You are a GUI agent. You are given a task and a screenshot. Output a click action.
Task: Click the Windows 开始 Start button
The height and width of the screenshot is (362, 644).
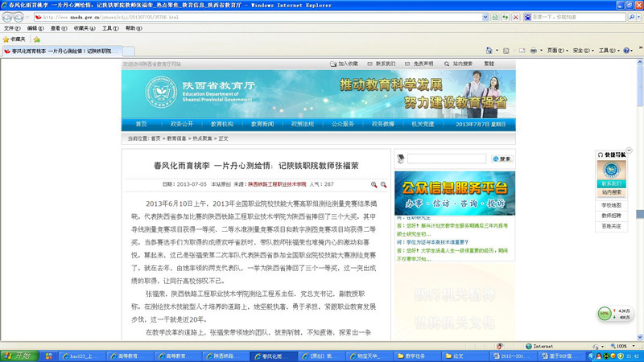coord(18,355)
